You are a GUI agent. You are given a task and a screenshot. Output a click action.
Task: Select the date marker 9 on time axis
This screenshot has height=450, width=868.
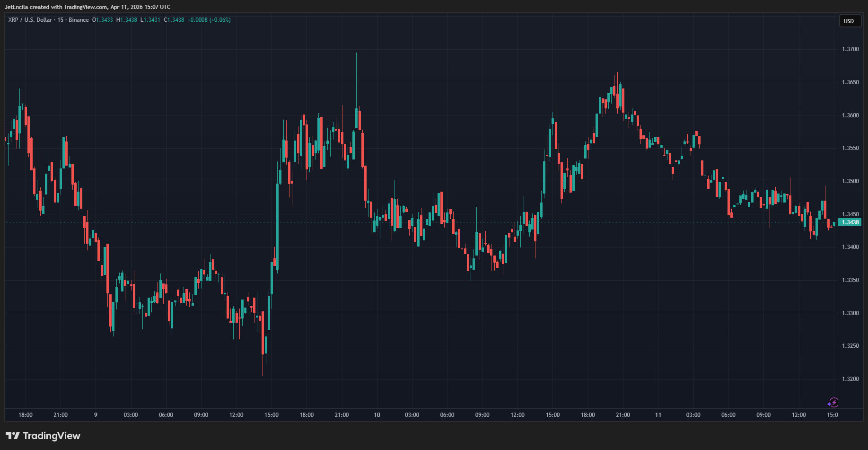[x=96, y=415]
